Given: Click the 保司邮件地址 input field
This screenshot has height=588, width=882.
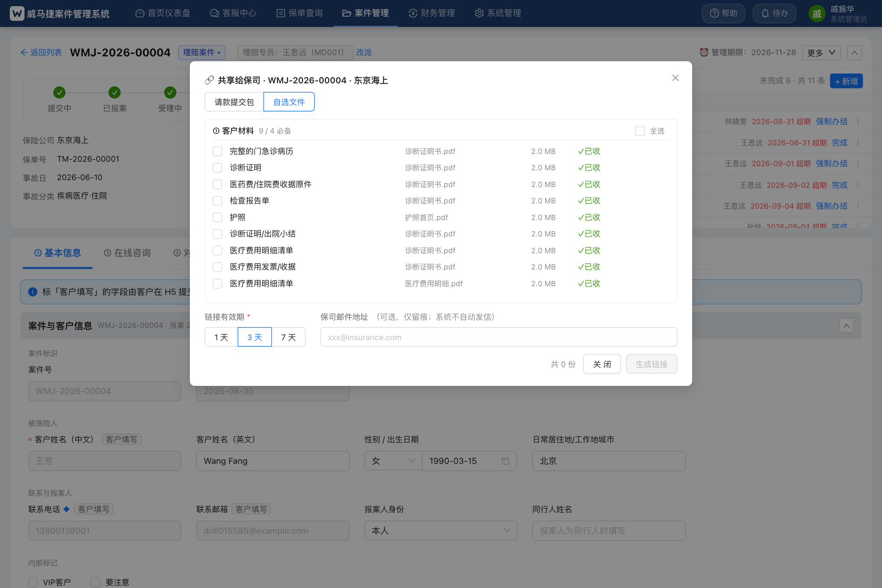Looking at the screenshot, I should coord(499,337).
